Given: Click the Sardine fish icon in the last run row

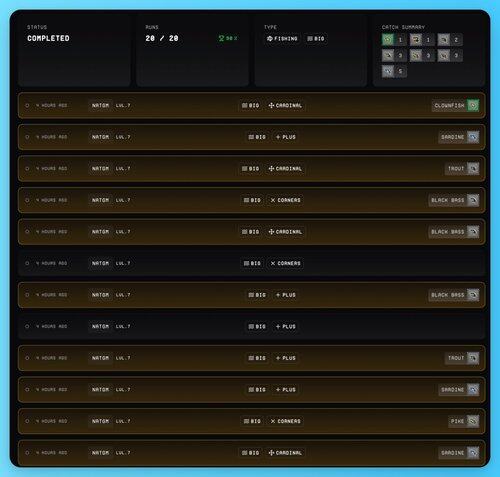Looking at the screenshot, I should (x=473, y=453).
